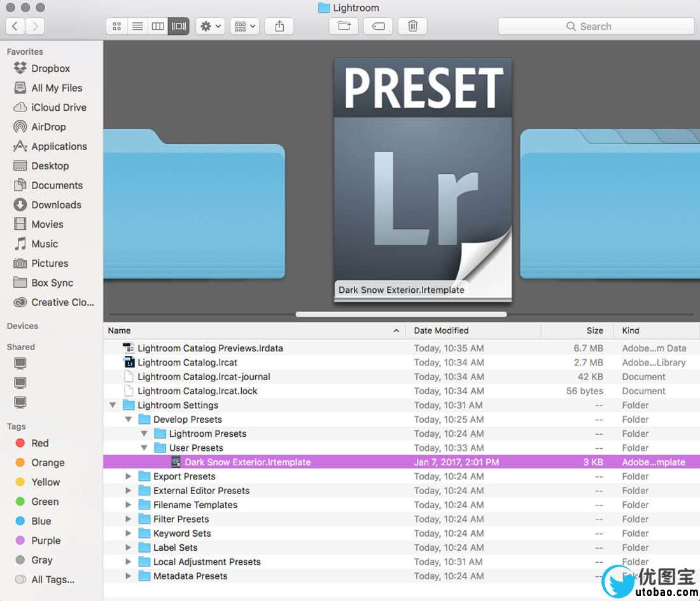
Task: Select the Blue tag
Action: pyautogui.click(x=41, y=521)
